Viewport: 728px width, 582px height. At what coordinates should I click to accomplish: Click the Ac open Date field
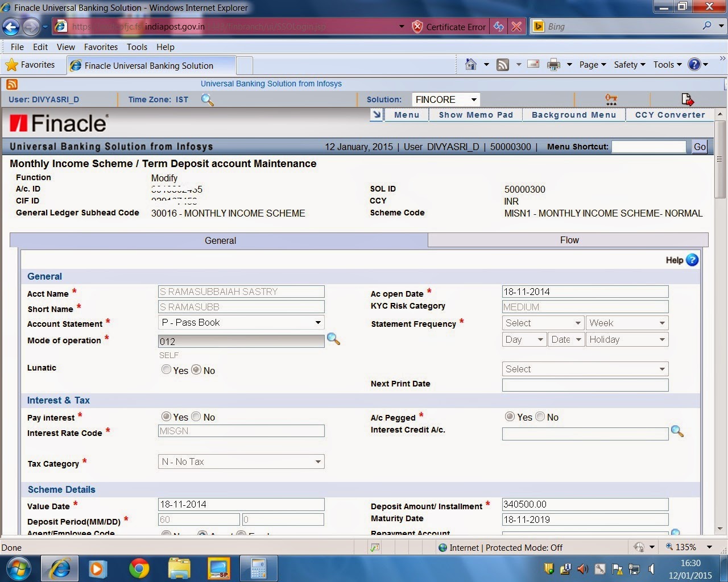click(x=585, y=292)
